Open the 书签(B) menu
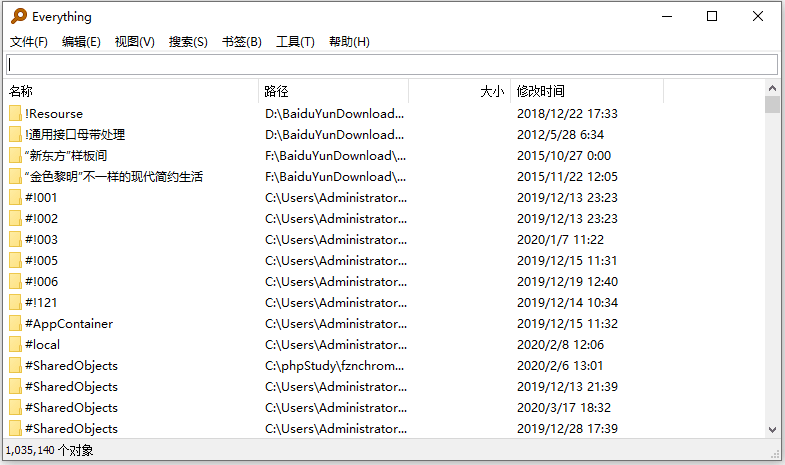This screenshot has height=465, width=785. click(242, 42)
